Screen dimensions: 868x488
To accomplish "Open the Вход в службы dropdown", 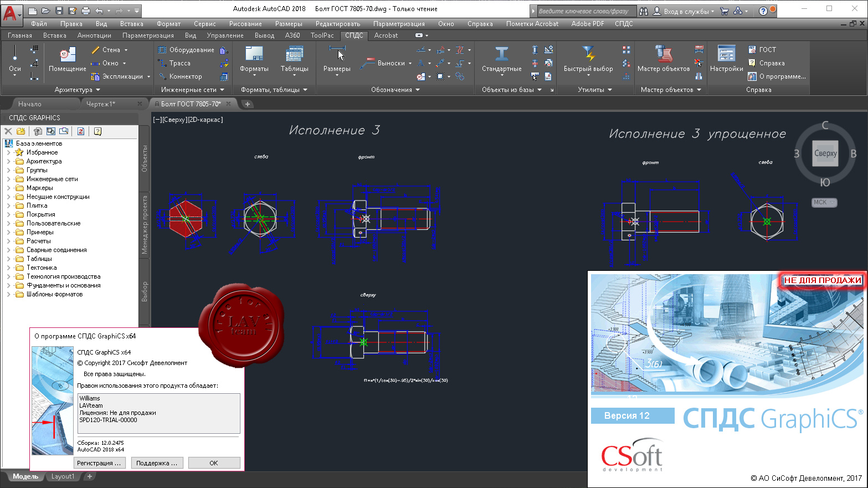I will 685,11.
